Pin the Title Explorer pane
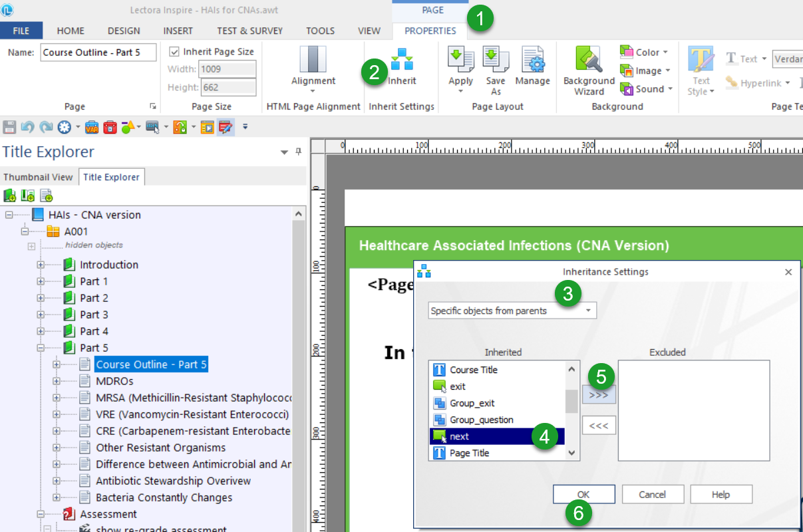This screenshot has width=803, height=532. click(299, 152)
